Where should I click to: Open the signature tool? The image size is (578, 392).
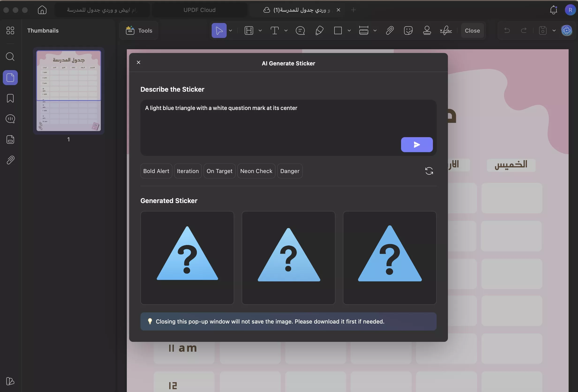[x=446, y=30]
